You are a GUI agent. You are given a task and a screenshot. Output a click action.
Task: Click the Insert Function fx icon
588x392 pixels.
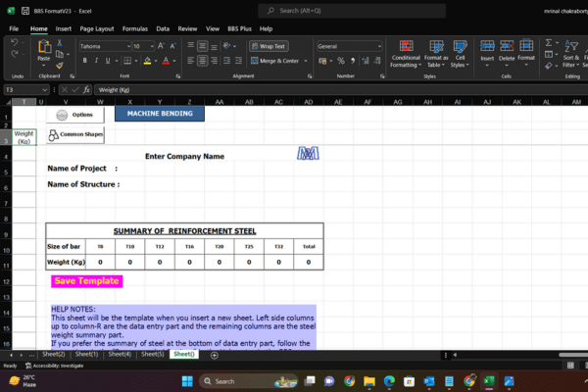tap(86, 89)
